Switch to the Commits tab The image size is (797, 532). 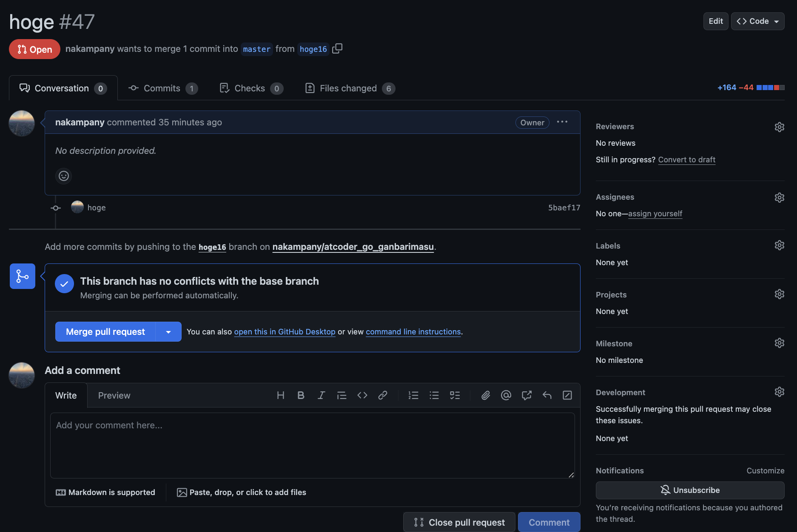163,88
